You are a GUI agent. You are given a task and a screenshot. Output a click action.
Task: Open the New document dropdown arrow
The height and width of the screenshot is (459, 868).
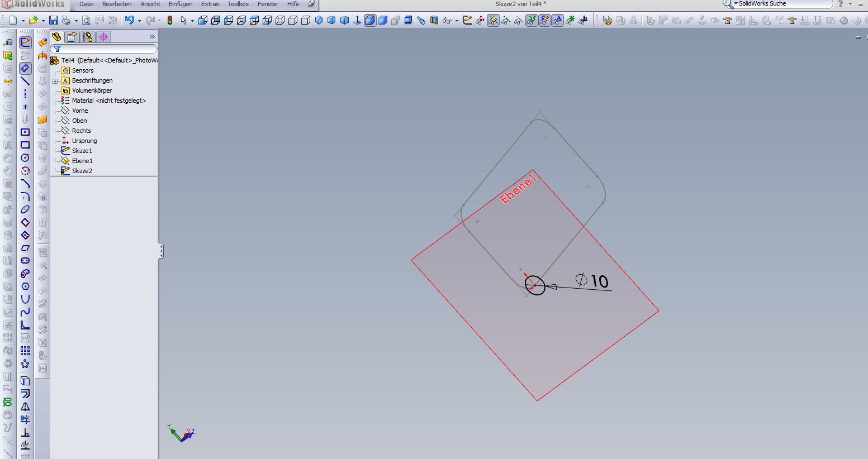click(x=23, y=21)
